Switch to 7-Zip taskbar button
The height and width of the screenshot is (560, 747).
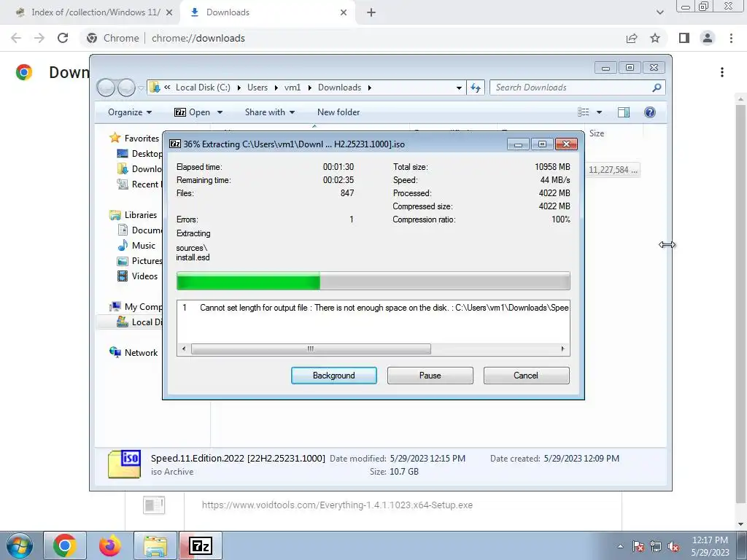[x=201, y=545]
